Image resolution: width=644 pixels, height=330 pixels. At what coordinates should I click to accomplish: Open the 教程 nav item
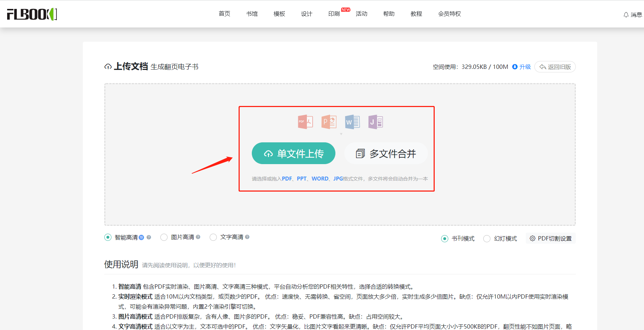416,14
